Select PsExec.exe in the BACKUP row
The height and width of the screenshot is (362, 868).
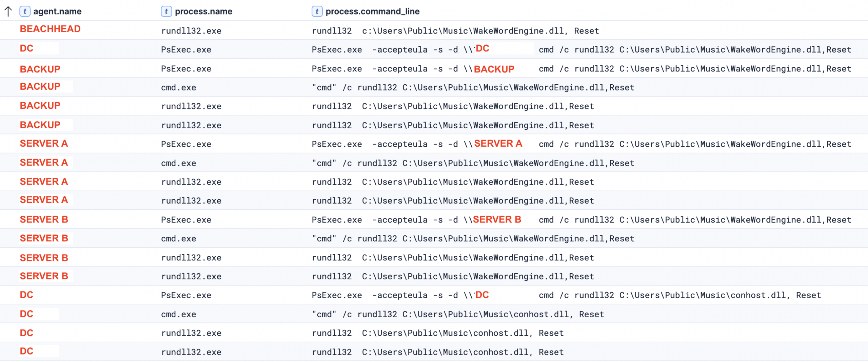[186, 69]
